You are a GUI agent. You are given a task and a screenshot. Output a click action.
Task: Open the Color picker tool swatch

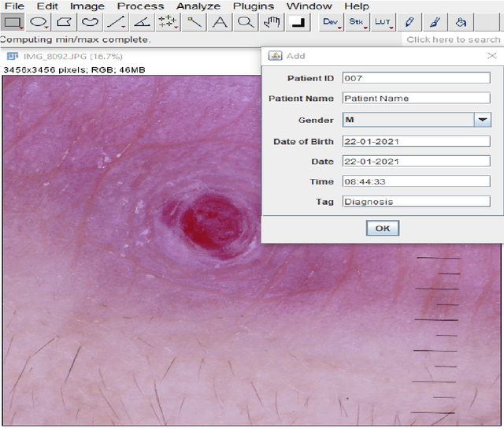tap(298, 22)
